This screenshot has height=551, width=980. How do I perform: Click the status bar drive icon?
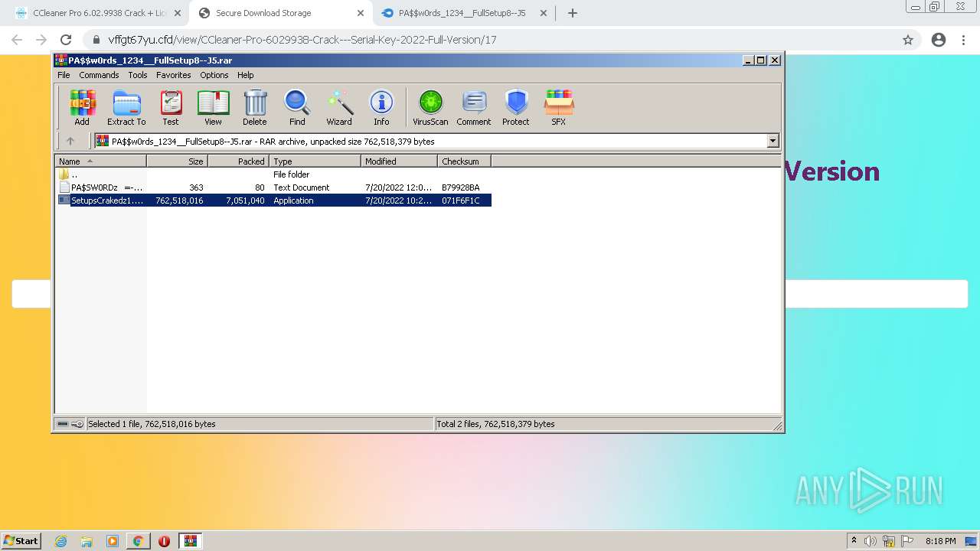click(x=63, y=424)
